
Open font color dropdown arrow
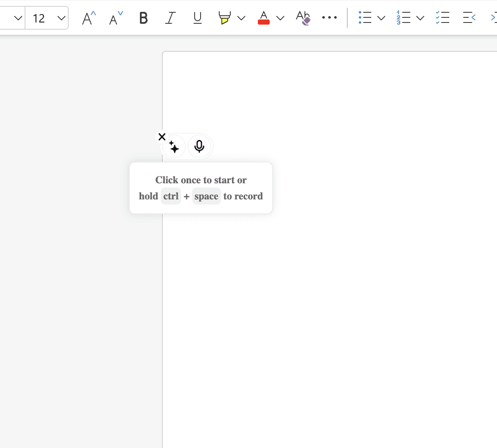point(280,18)
